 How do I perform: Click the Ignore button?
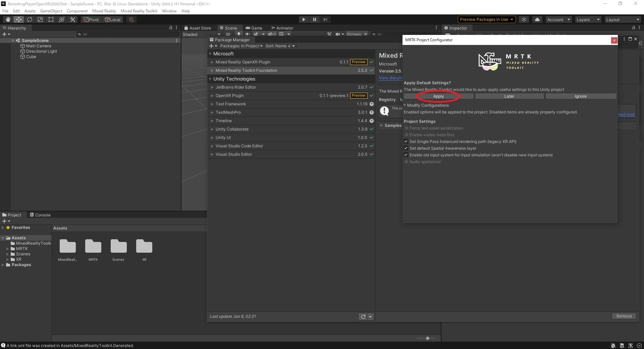coord(581,96)
